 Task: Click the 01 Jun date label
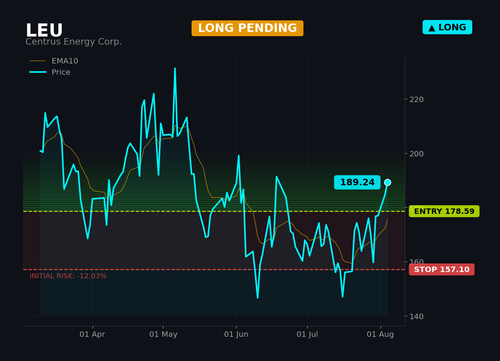236,334
